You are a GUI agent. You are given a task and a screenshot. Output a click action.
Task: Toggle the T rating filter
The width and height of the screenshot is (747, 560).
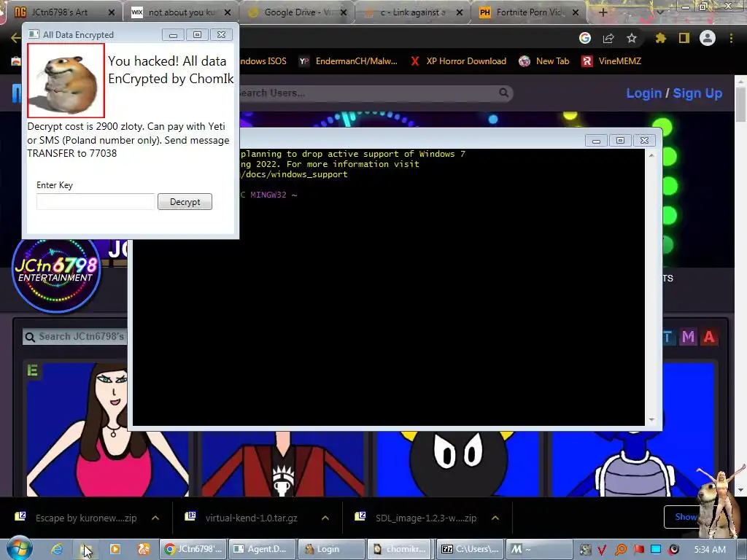(668, 337)
